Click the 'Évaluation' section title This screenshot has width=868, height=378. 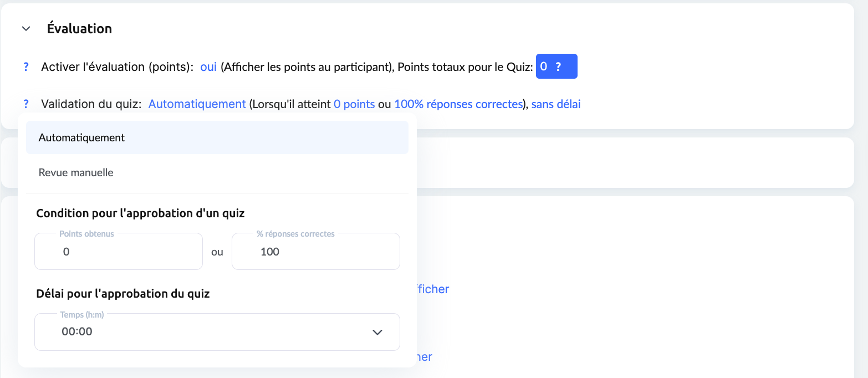pyautogui.click(x=79, y=29)
